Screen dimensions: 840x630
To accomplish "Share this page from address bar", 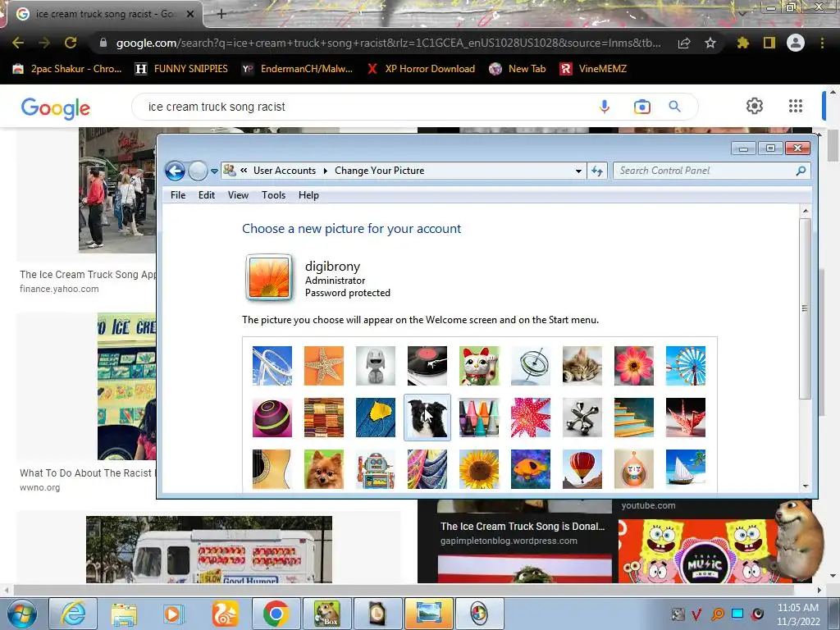I will tap(684, 43).
